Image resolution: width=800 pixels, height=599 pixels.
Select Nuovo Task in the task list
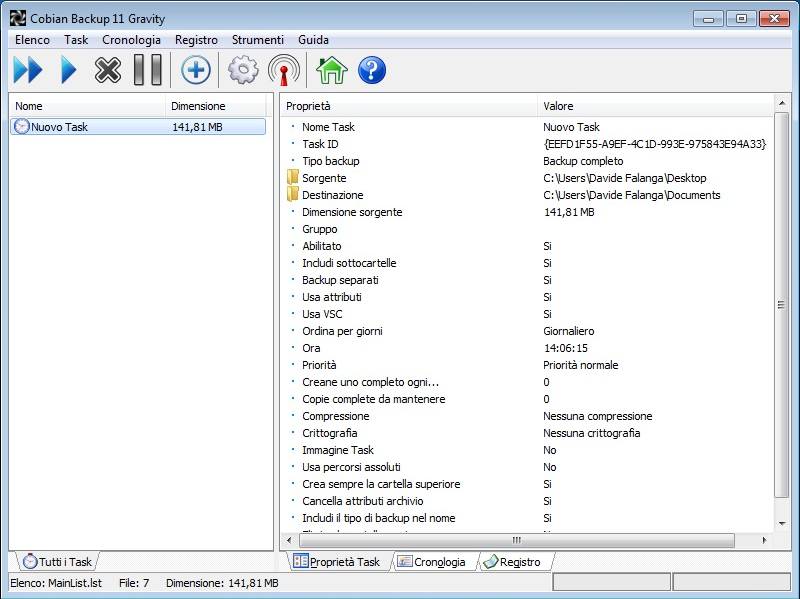pos(59,127)
